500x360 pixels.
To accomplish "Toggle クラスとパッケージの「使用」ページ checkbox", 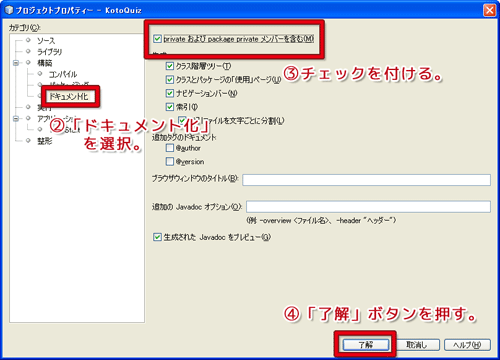I will tap(170, 80).
